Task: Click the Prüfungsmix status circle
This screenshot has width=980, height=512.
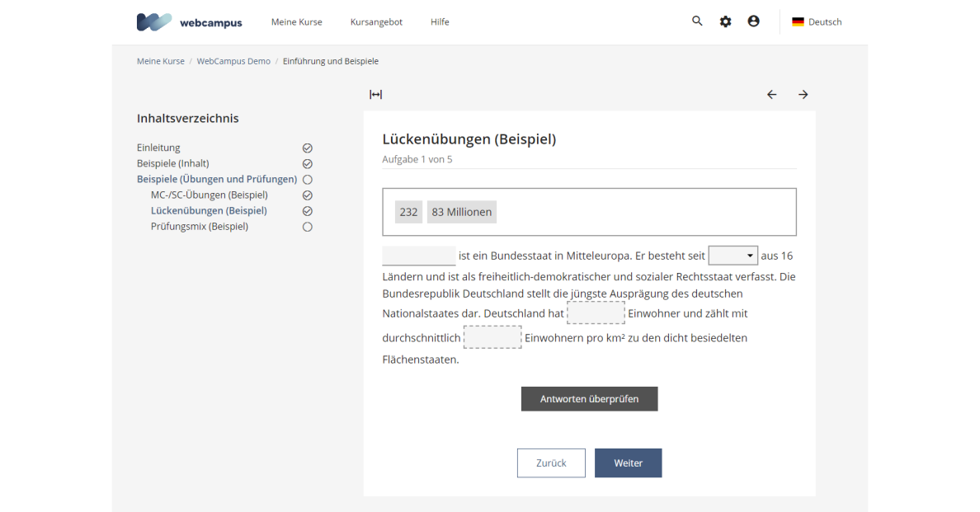Action: coord(308,227)
